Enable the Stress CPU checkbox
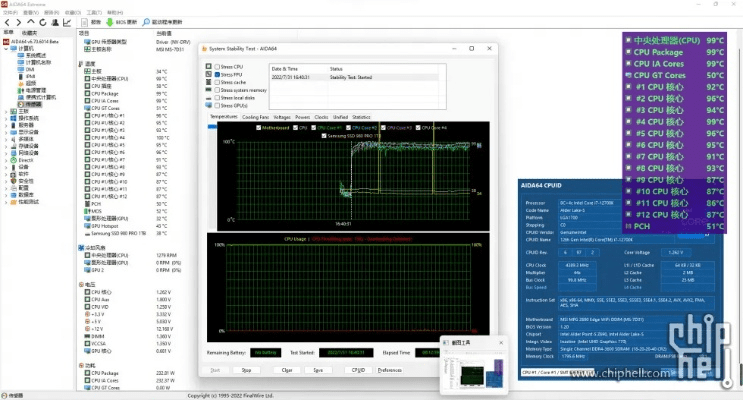The image size is (743, 400). [216, 66]
